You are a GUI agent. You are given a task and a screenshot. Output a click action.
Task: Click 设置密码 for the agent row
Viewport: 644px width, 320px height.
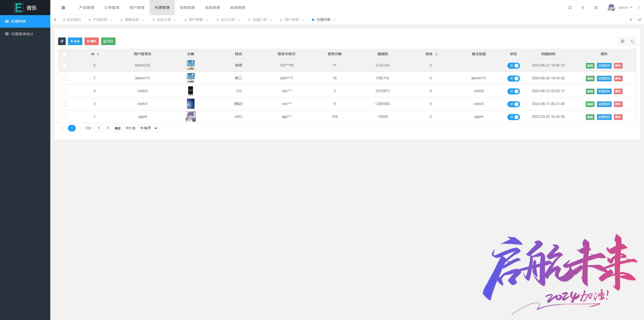pos(604,117)
